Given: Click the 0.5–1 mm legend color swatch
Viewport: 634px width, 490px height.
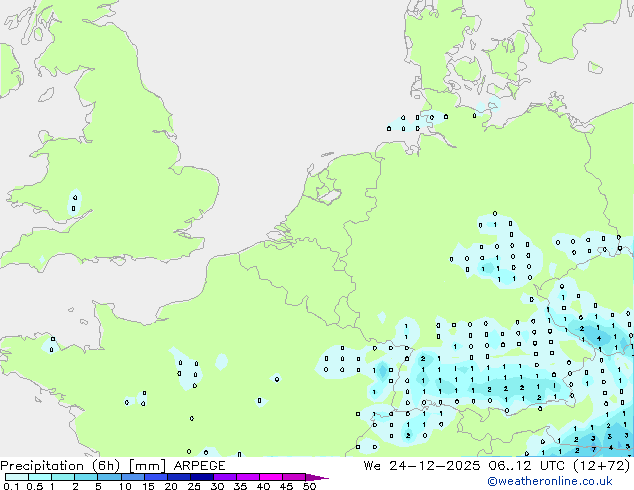Looking at the screenshot, I should pyautogui.click(x=40, y=477).
